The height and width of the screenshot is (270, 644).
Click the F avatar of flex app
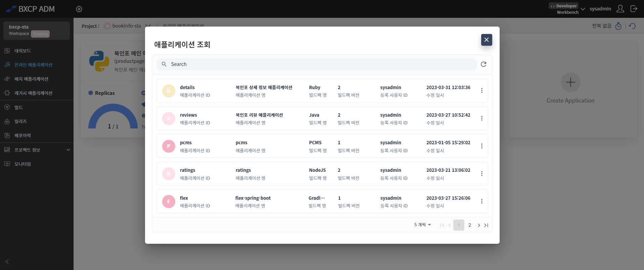pos(169,201)
